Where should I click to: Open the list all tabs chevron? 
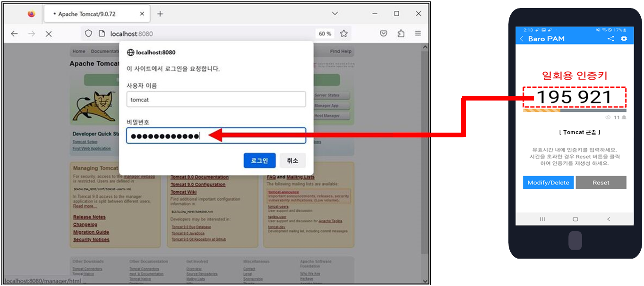pos(335,14)
